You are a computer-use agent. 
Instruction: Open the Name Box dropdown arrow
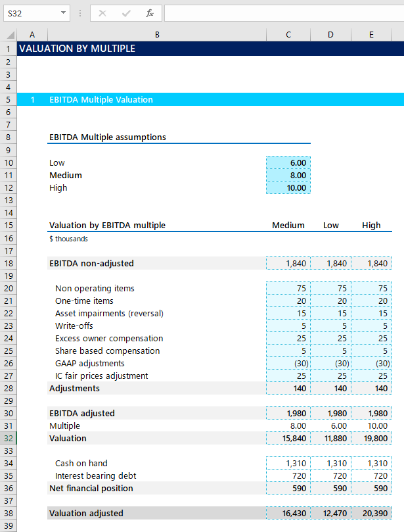click(63, 13)
